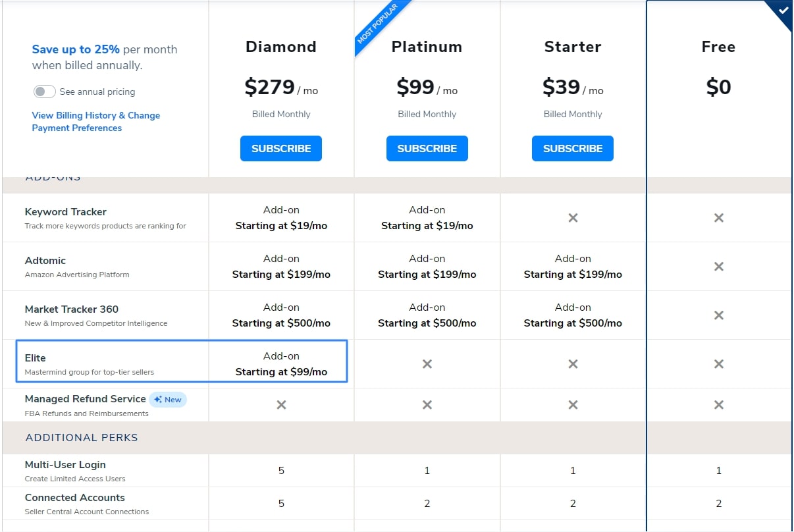
Task: Click Managed Refund Service X mark under Starter
Action: click(573, 405)
